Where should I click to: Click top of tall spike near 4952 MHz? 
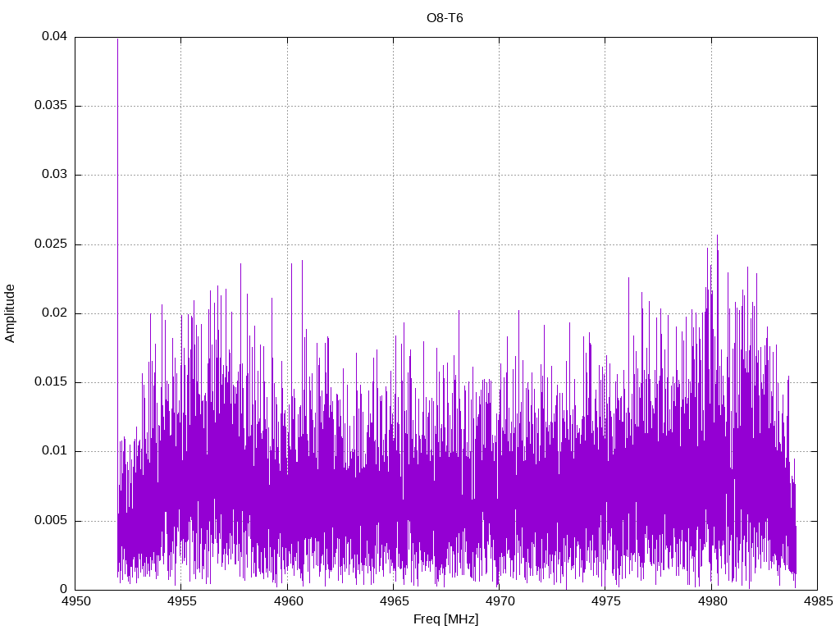[117, 39]
